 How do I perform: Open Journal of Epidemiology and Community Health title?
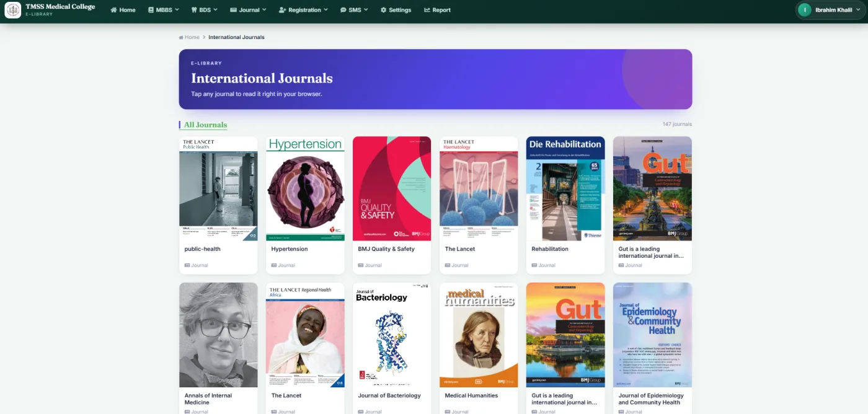coord(651,399)
